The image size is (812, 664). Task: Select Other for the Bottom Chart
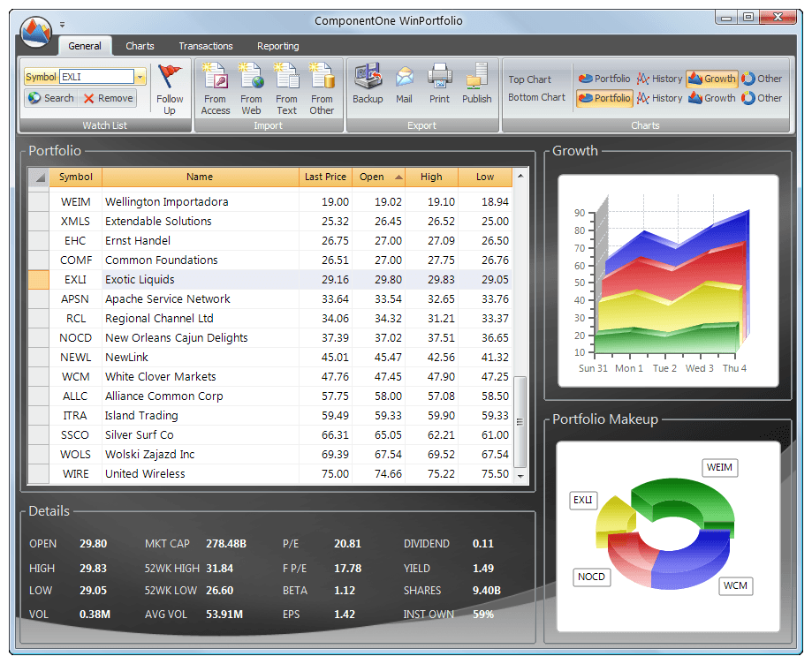762,98
